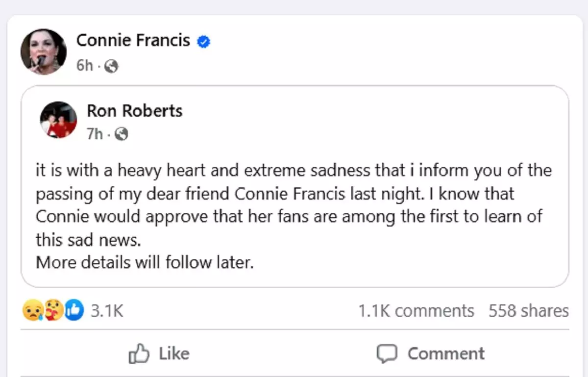588x377 pixels.
Task: Click the speech bubble icon beside Comment
Action: pyautogui.click(x=387, y=353)
